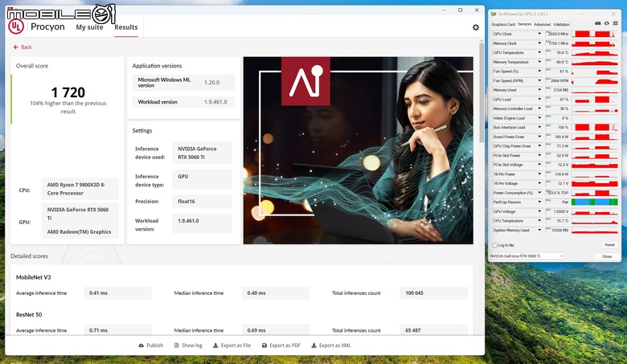Click overall score value 1 720
627x364 pixels.
coord(68,92)
